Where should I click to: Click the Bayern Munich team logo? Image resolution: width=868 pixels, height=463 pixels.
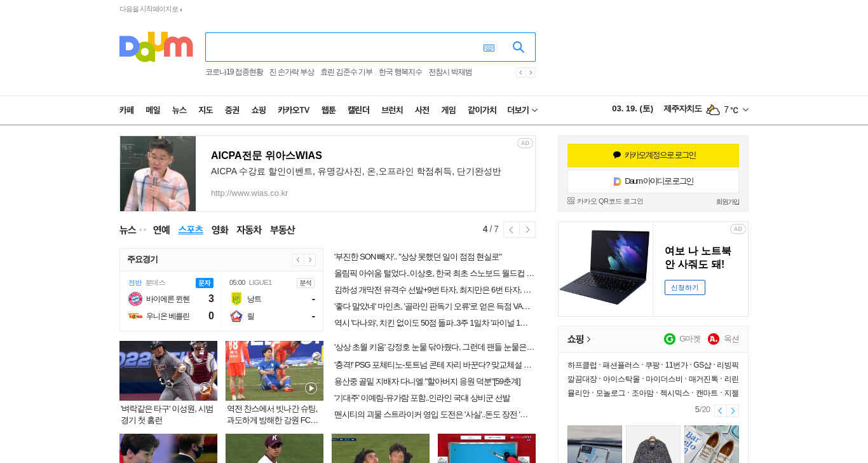click(x=135, y=299)
